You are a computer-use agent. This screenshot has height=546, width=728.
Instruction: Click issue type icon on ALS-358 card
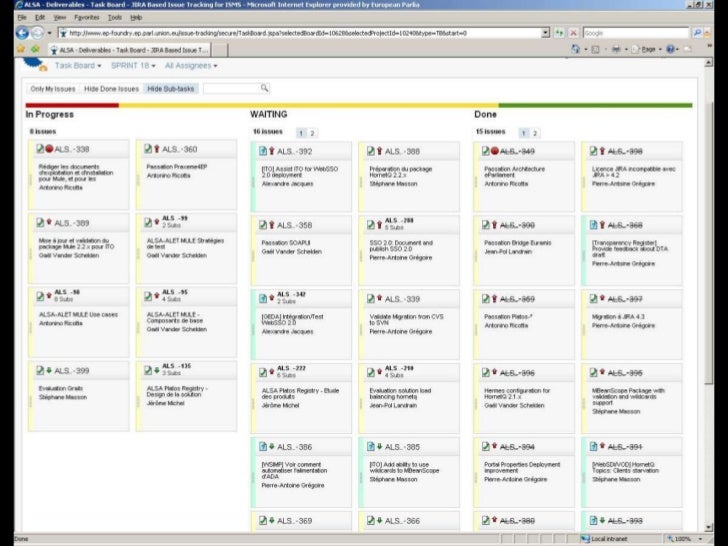point(263,225)
